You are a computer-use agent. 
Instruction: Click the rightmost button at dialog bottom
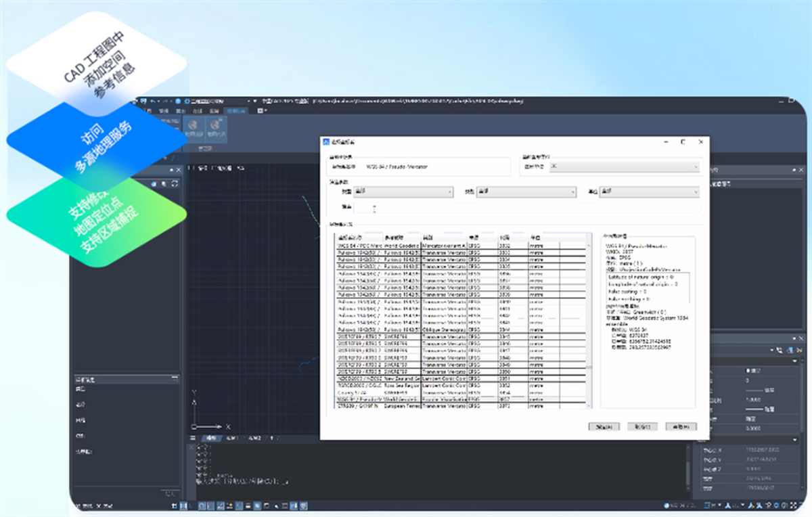[x=680, y=427]
